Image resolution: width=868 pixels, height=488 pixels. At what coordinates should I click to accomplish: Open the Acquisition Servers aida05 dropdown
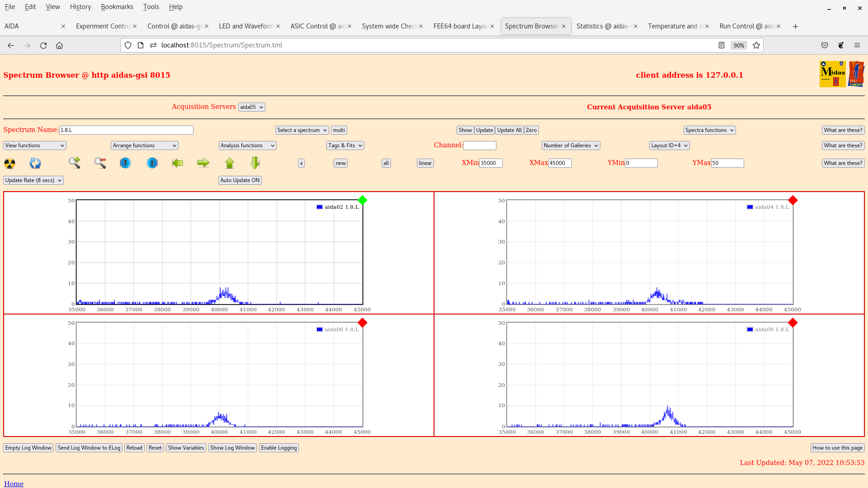pos(251,107)
